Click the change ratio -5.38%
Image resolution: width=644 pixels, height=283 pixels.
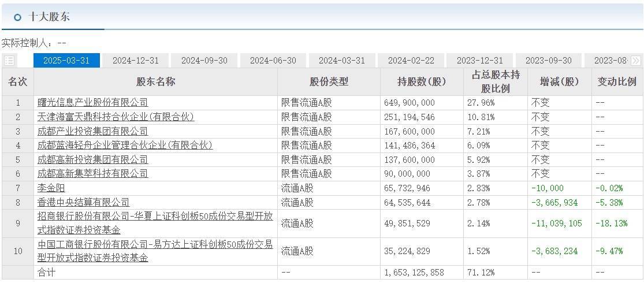(609, 203)
